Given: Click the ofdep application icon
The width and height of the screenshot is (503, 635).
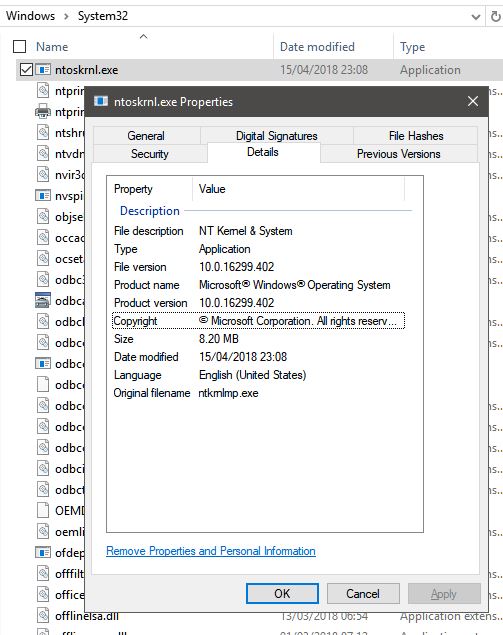Looking at the screenshot, I should click(43, 552).
